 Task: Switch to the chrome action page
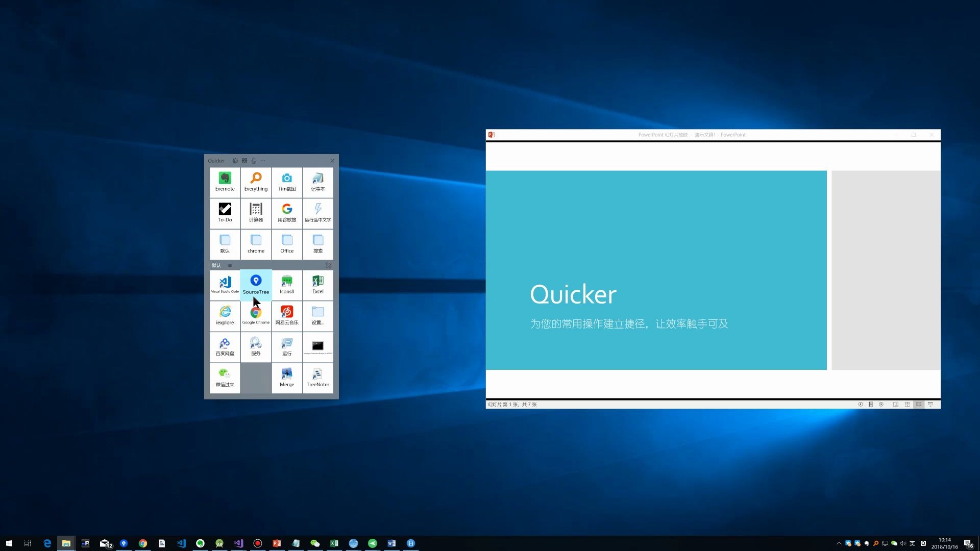pos(256,244)
